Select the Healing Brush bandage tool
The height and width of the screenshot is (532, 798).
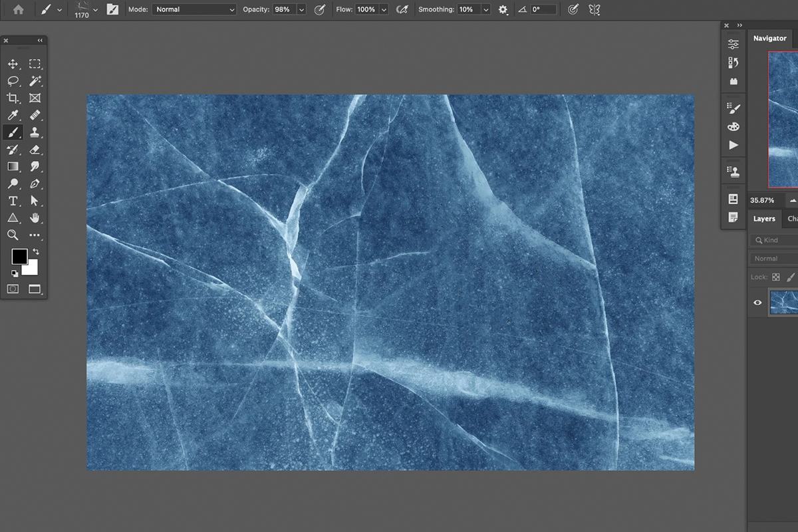(x=35, y=116)
